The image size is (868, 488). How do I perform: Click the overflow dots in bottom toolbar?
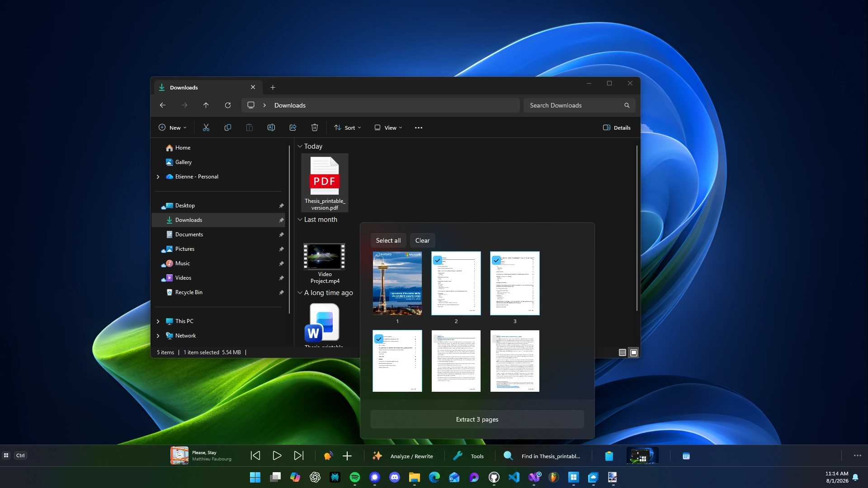point(857,455)
